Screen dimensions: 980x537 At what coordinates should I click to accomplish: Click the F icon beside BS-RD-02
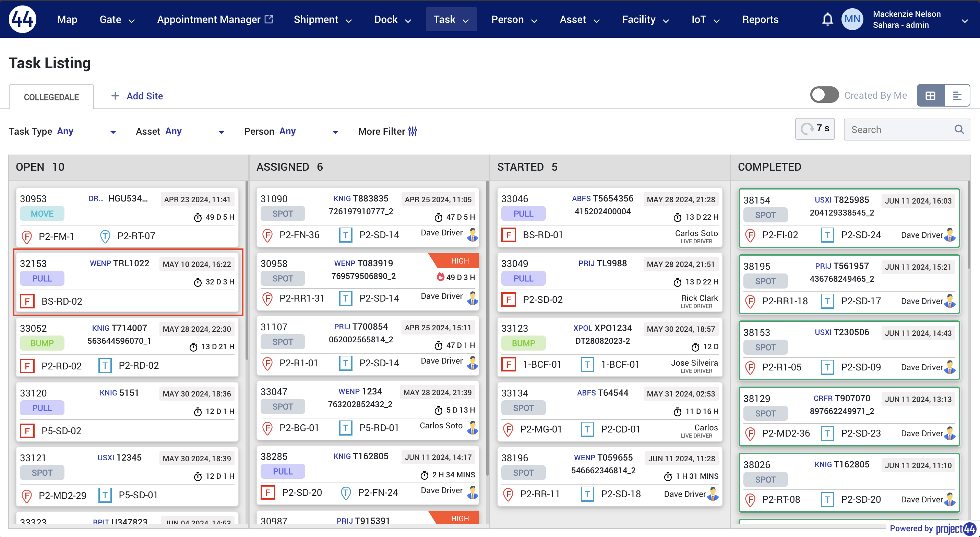[x=27, y=301]
